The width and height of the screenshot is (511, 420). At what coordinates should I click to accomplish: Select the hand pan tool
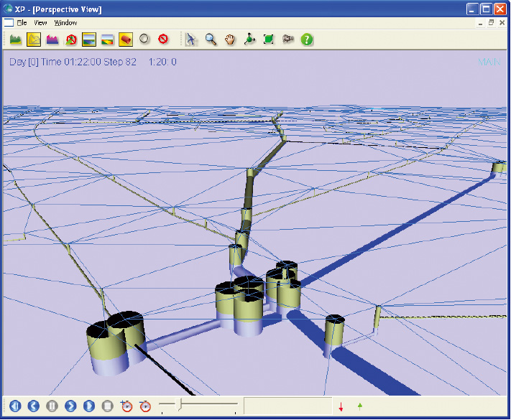[x=230, y=39]
